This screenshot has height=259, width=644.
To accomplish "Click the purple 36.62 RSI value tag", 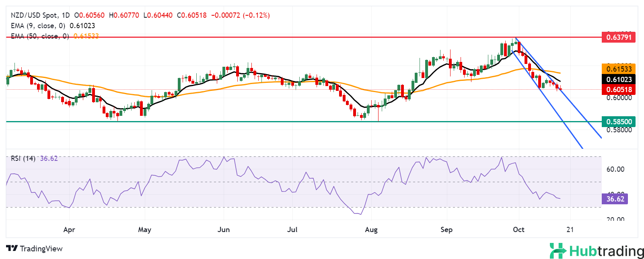I will coord(615,199).
